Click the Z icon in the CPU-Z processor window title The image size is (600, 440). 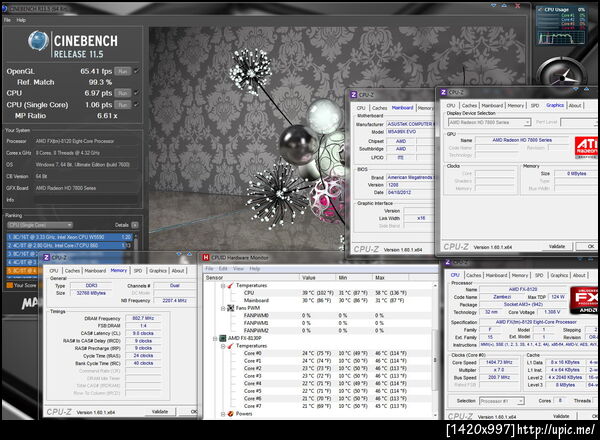[448, 262]
